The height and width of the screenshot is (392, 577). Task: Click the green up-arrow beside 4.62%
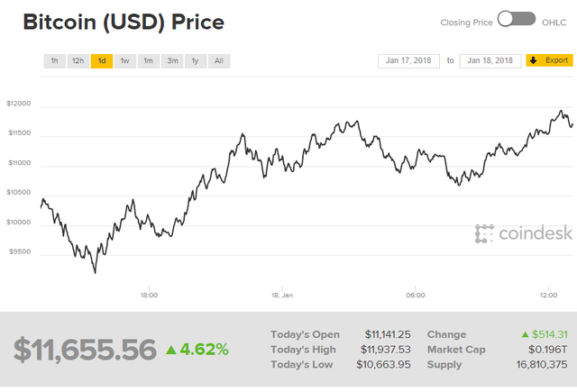pos(171,349)
